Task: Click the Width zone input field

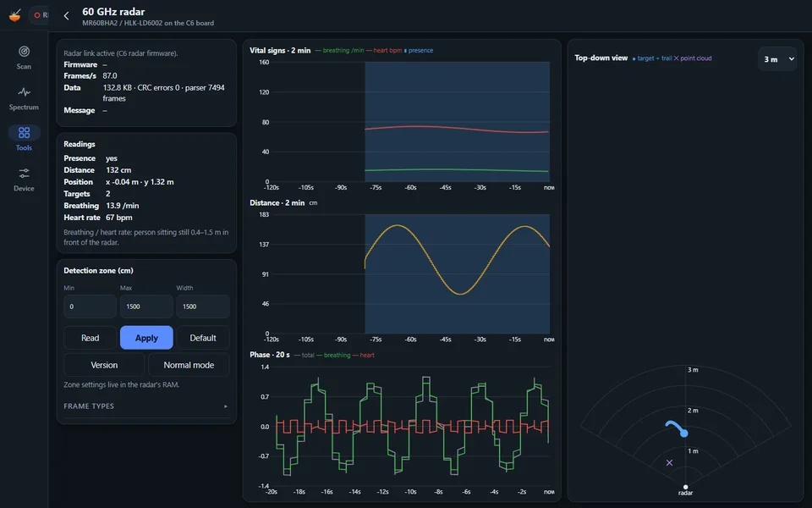Action: tap(203, 306)
